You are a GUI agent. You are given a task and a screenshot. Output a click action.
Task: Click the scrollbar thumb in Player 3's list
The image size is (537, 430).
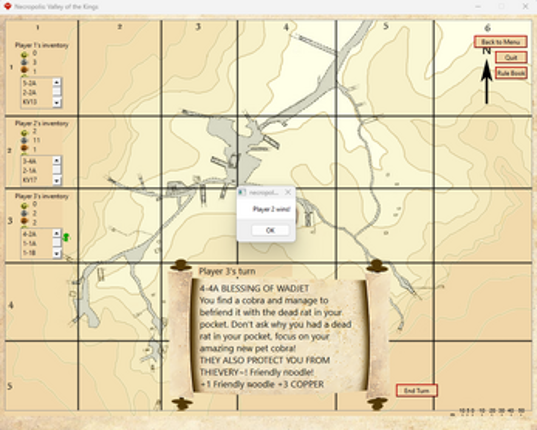click(57, 242)
